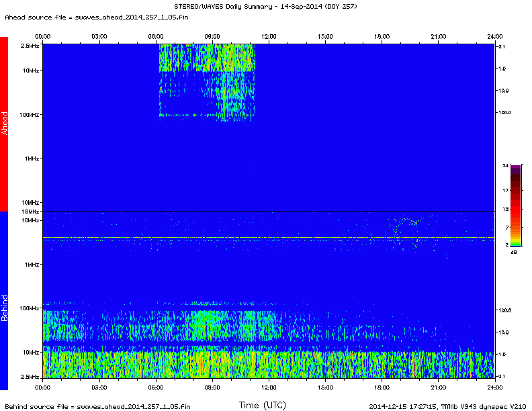Screen dimensions: 532x411
Task: Click the Ahead low-frequency burst between 06:00 and 12:00
Action: (x=207, y=83)
